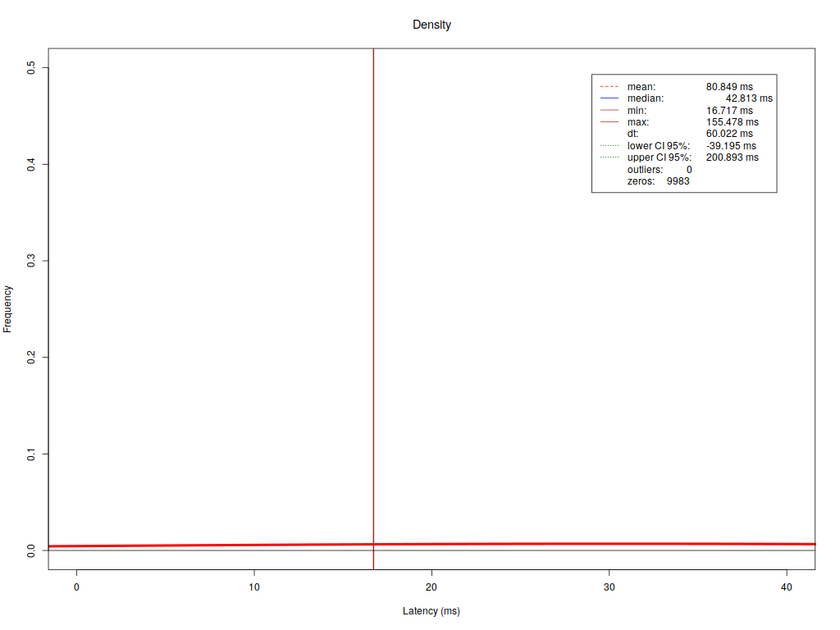Click the dt value 60.022 ms

point(729,134)
